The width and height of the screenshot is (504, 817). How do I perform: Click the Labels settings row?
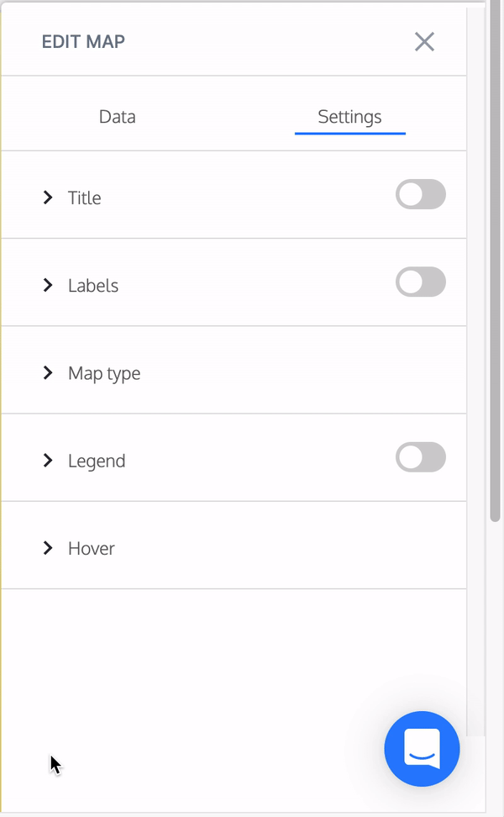point(92,285)
